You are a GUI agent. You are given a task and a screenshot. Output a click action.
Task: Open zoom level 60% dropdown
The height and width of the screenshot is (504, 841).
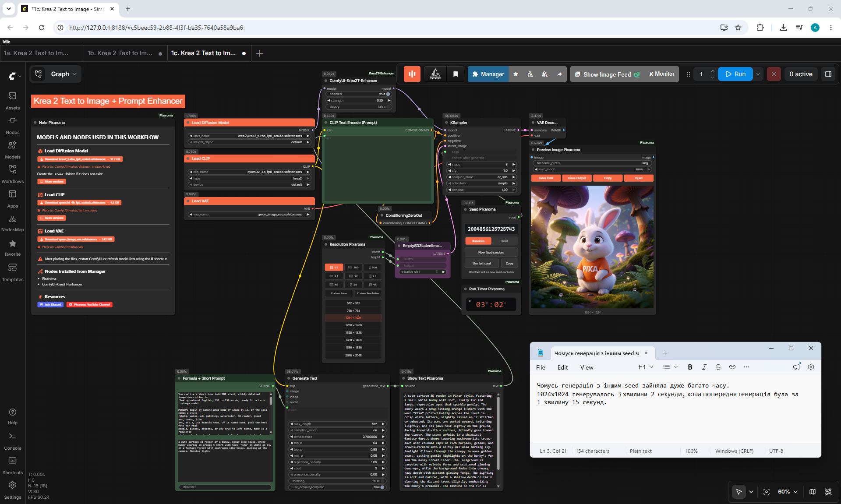click(x=788, y=492)
